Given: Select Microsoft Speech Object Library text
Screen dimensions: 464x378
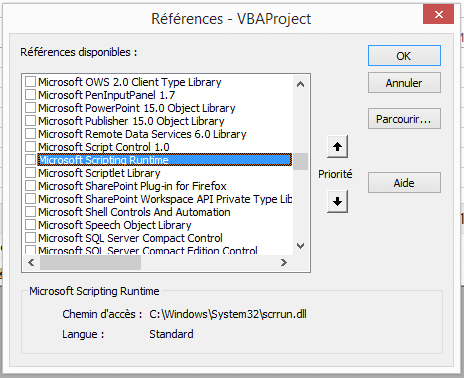Looking at the screenshot, I should 115,225.
